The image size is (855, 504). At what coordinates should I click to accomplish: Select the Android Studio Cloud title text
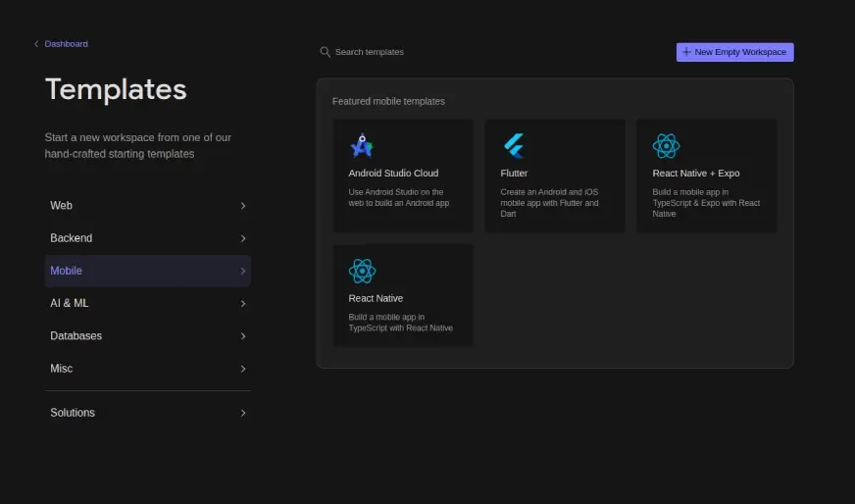(x=393, y=174)
